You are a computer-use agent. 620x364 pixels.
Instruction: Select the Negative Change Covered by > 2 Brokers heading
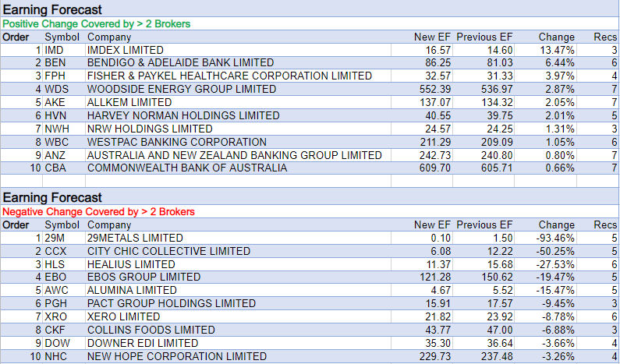[x=98, y=211]
